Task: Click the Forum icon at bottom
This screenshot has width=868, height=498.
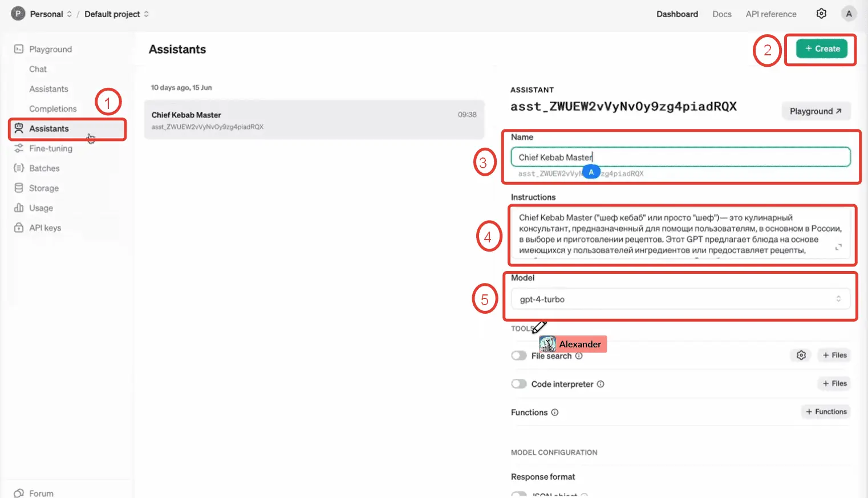Action: click(x=19, y=493)
